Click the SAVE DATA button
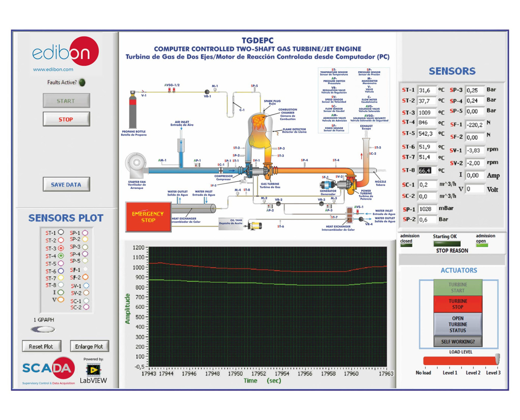This screenshot has height=420, width=520. [x=66, y=184]
